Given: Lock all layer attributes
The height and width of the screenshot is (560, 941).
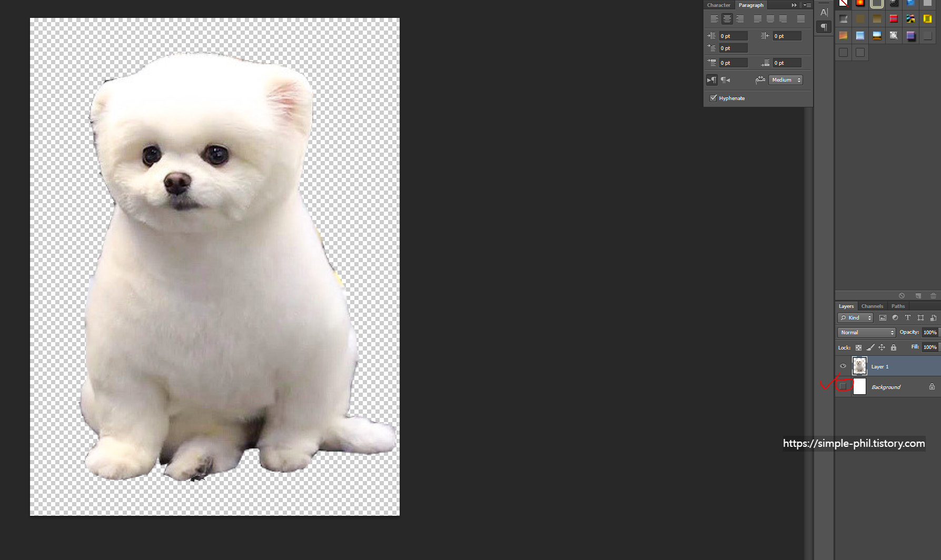Looking at the screenshot, I should [x=893, y=347].
